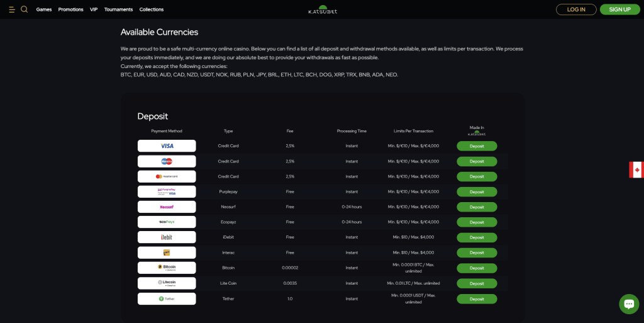Click Deposit button in Maestro row
The height and width of the screenshot is (323, 644).
(477, 161)
